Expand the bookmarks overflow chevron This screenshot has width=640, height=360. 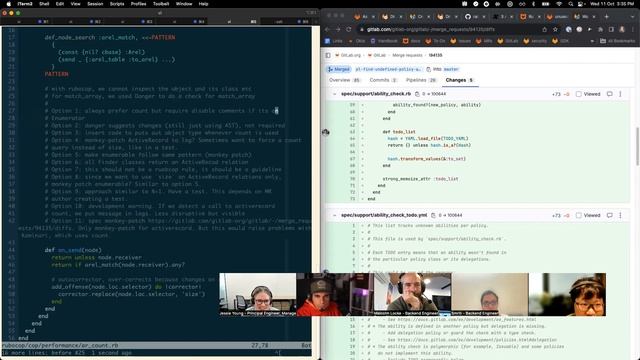coord(592,41)
